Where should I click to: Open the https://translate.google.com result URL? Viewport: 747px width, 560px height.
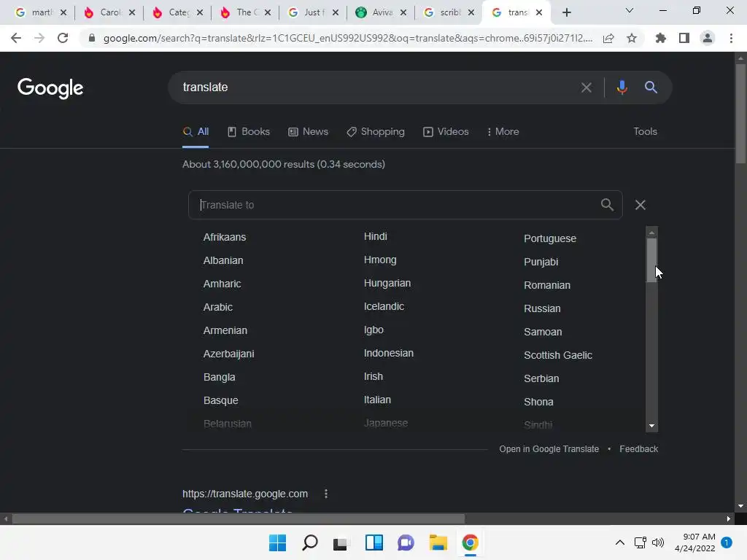(x=245, y=494)
